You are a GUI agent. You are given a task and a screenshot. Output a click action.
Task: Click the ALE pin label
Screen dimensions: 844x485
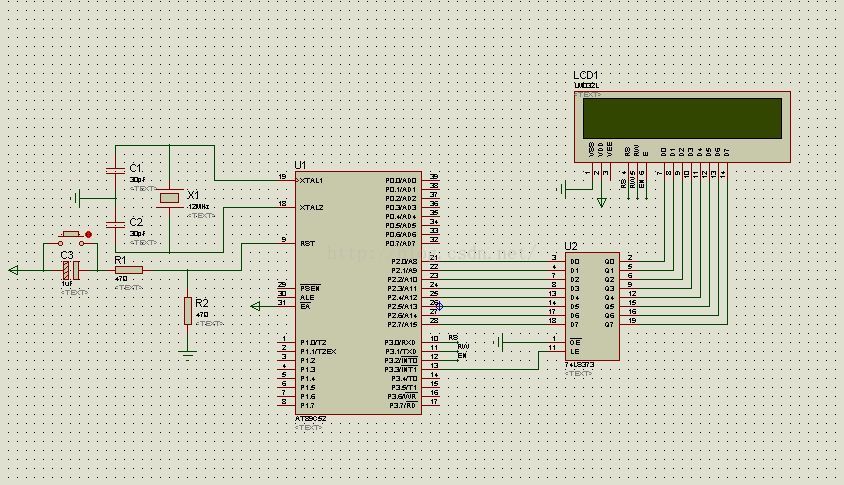pos(307,298)
